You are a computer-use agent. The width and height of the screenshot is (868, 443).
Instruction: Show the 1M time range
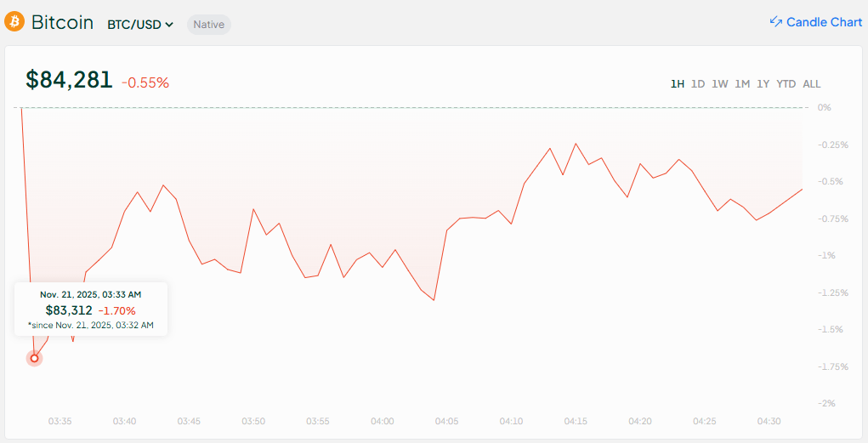pyautogui.click(x=742, y=83)
